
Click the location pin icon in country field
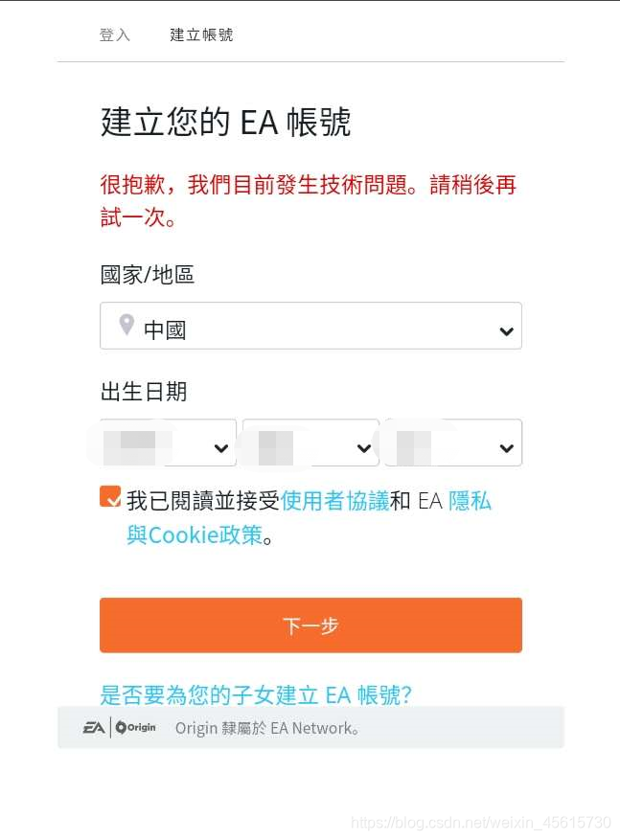126,326
